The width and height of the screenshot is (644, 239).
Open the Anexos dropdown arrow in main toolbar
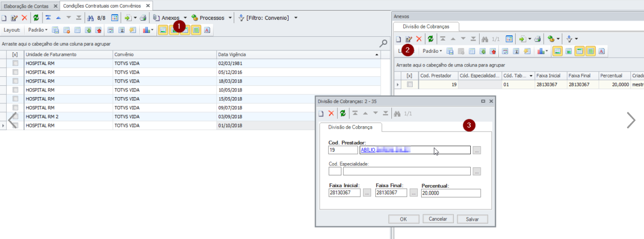(x=185, y=18)
